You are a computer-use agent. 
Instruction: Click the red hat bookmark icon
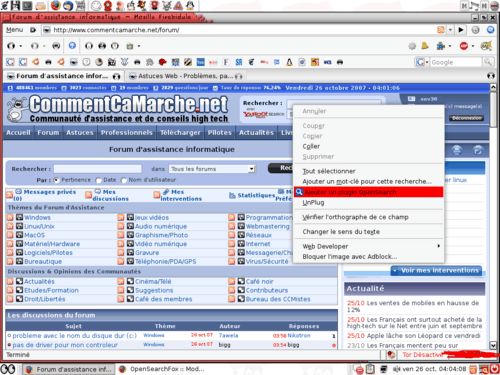click(x=162, y=62)
